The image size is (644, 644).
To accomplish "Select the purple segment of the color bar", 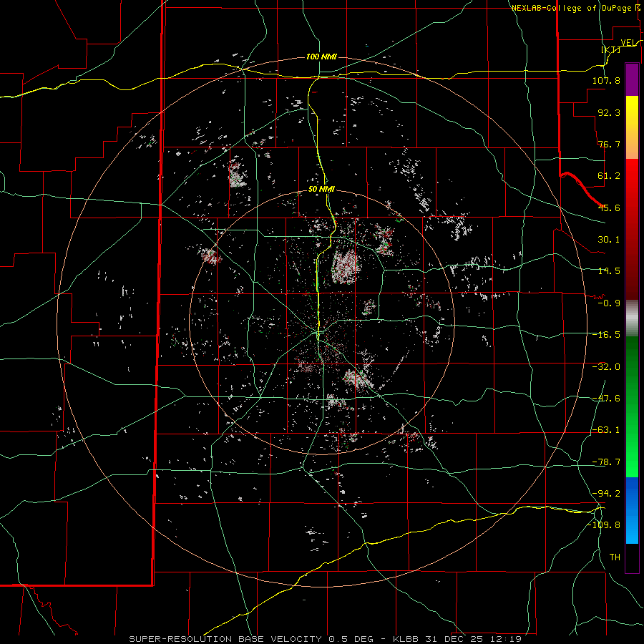I will pyautogui.click(x=632, y=80).
